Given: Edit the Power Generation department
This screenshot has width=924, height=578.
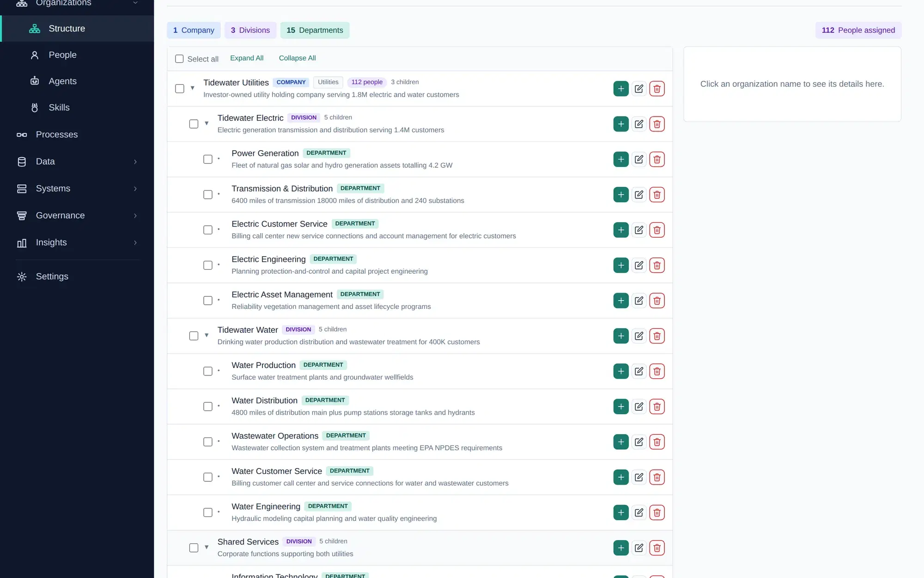Looking at the screenshot, I should pos(639,160).
